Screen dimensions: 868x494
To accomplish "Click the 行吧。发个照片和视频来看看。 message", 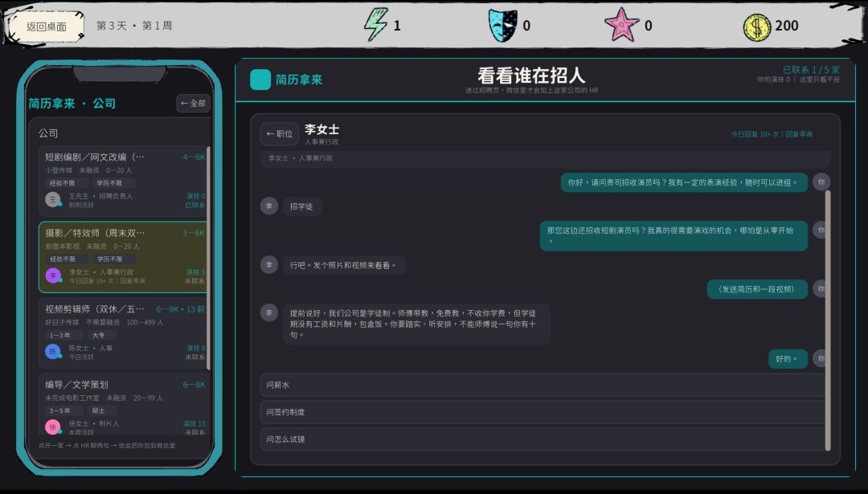I will click(344, 265).
